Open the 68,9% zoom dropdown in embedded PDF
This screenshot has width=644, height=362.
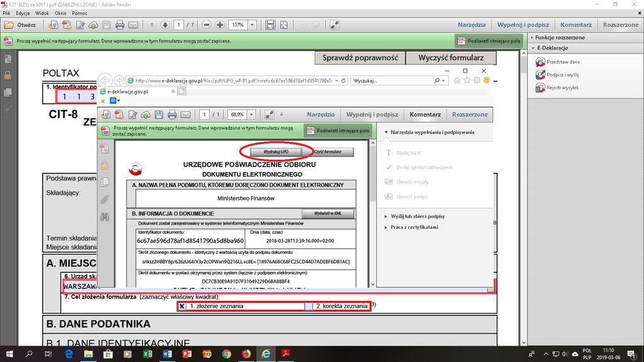252,114
